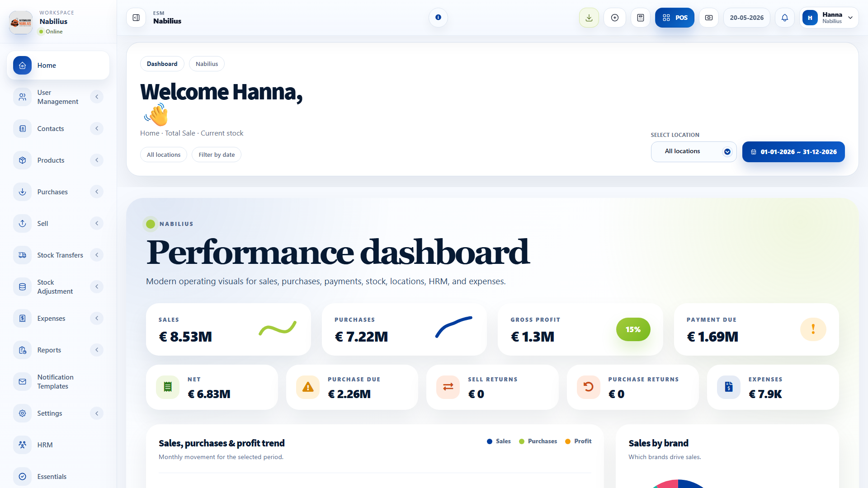Open the calculator icon in the header
Image resolution: width=868 pixels, height=488 pixels.
pyautogui.click(x=641, y=18)
